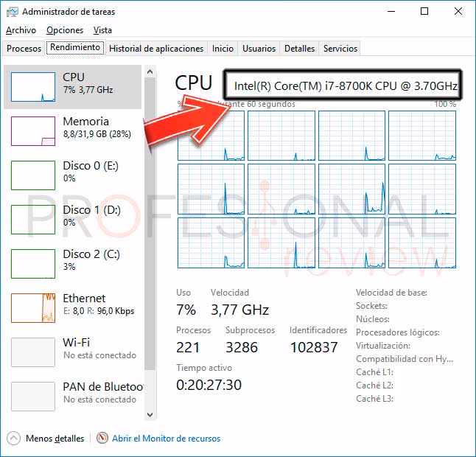Open the Vista menu

102,30
